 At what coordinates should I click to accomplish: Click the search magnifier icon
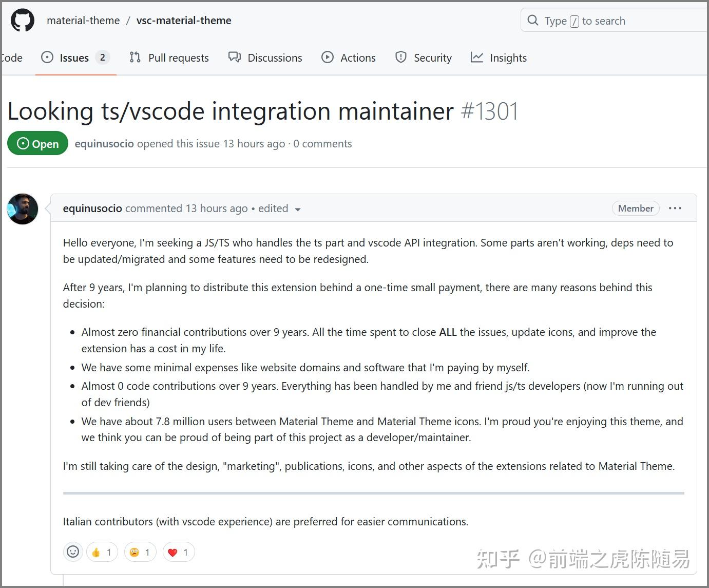point(532,20)
